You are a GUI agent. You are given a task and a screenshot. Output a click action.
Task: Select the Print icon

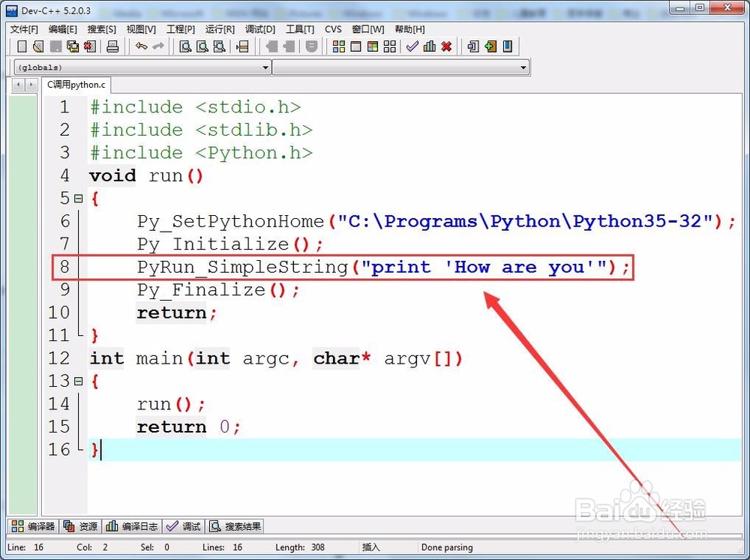click(113, 46)
